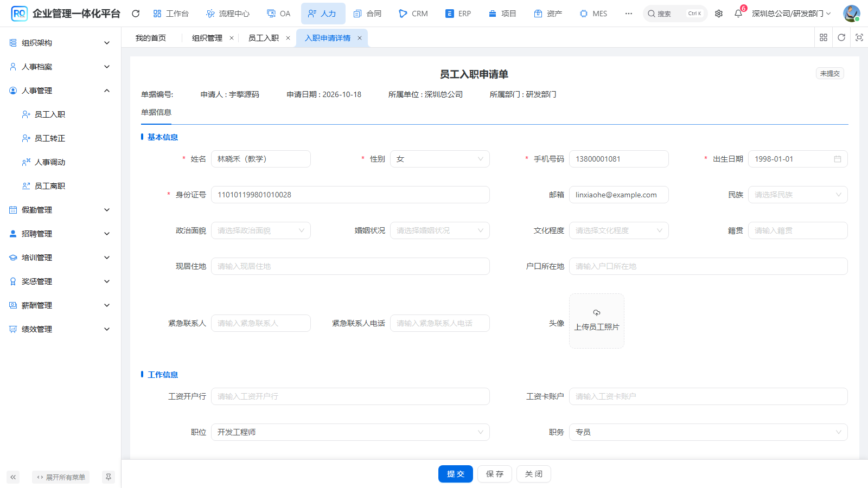Close the 入职申请详情 tab
Image resolution: width=868 pixels, height=488 pixels.
tap(359, 38)
